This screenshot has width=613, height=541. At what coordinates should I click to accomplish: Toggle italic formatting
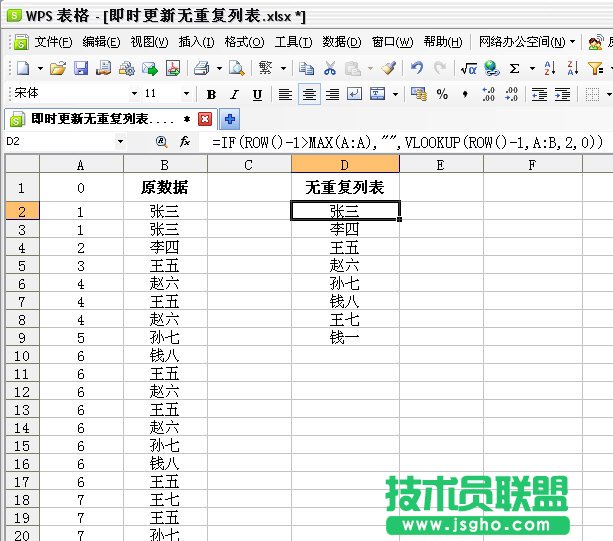coord(234,94)
